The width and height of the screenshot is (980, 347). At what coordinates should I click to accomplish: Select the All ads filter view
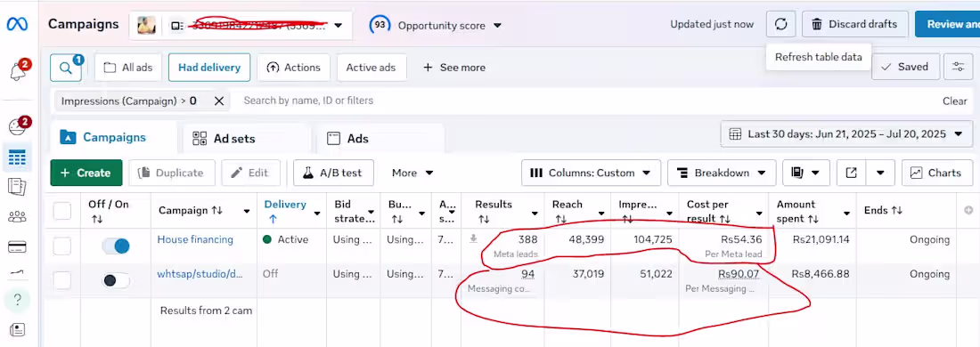point(127,68)
